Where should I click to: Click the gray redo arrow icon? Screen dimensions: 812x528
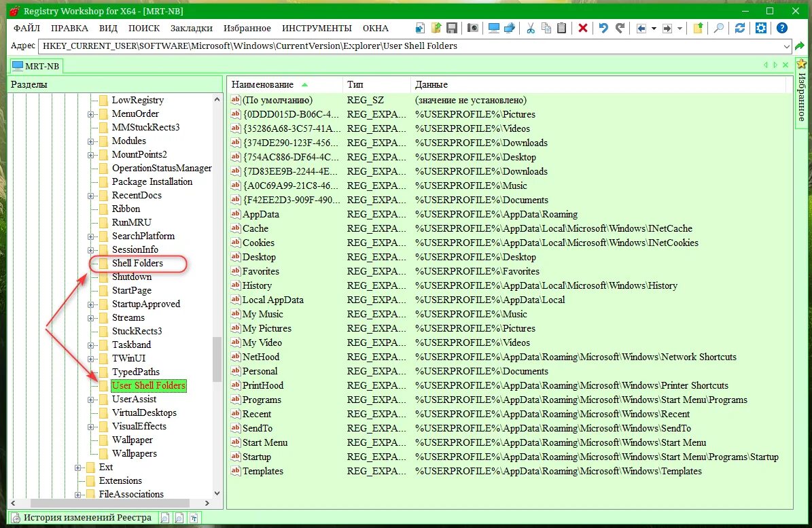point(620,28)
